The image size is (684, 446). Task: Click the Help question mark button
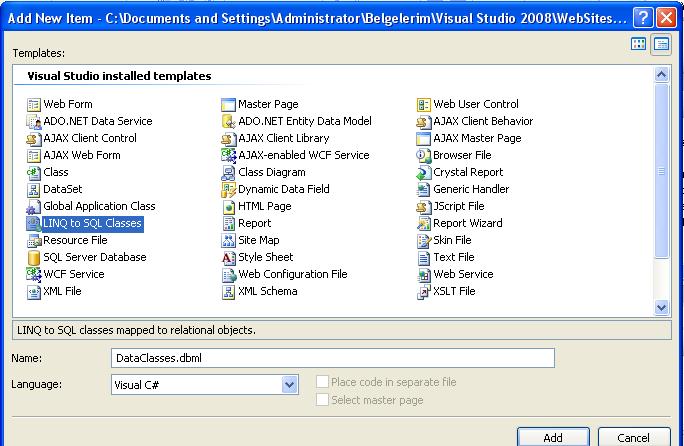[x=643, y=18]
